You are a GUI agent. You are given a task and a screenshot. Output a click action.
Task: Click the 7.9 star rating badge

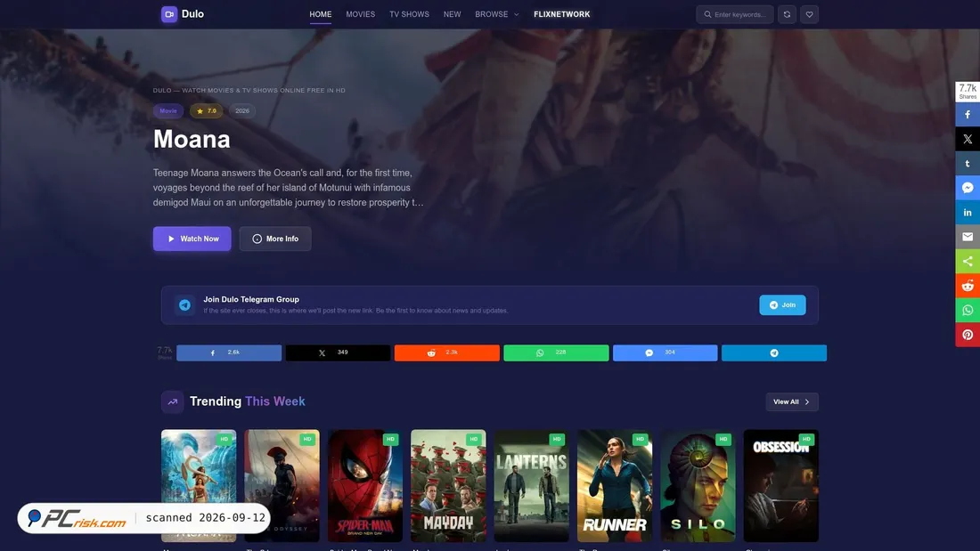coord(207,111)
